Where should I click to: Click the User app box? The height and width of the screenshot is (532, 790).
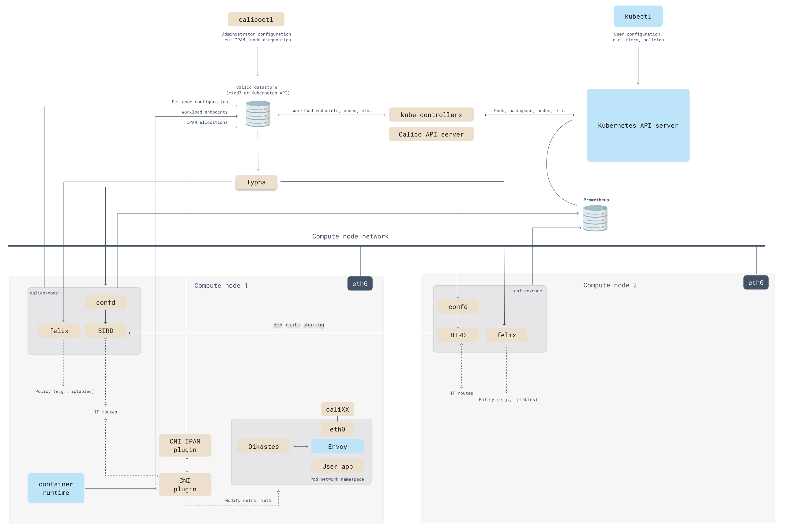tap(337, 466)
